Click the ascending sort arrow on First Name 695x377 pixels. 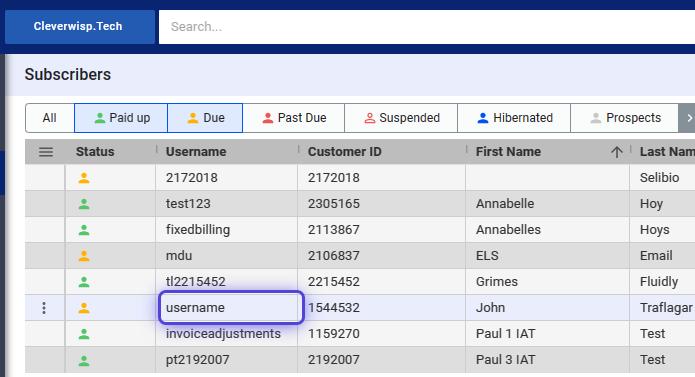point(617,152)
